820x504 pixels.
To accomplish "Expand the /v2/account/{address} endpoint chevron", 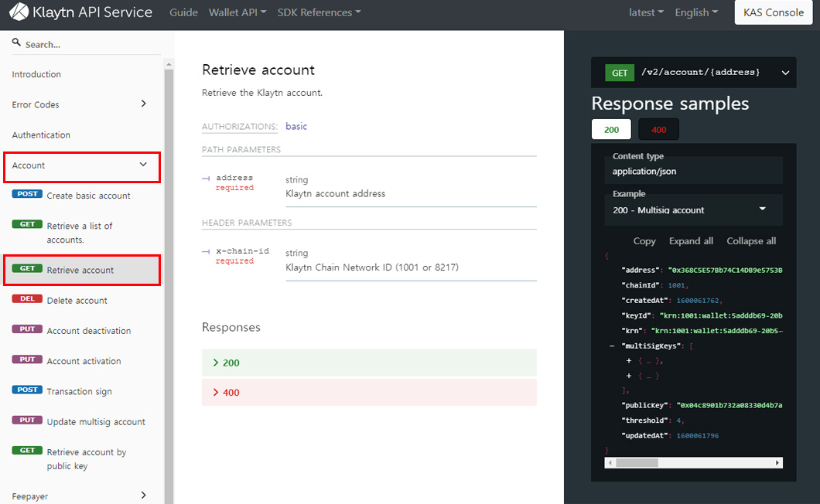I will click(785, 73).
